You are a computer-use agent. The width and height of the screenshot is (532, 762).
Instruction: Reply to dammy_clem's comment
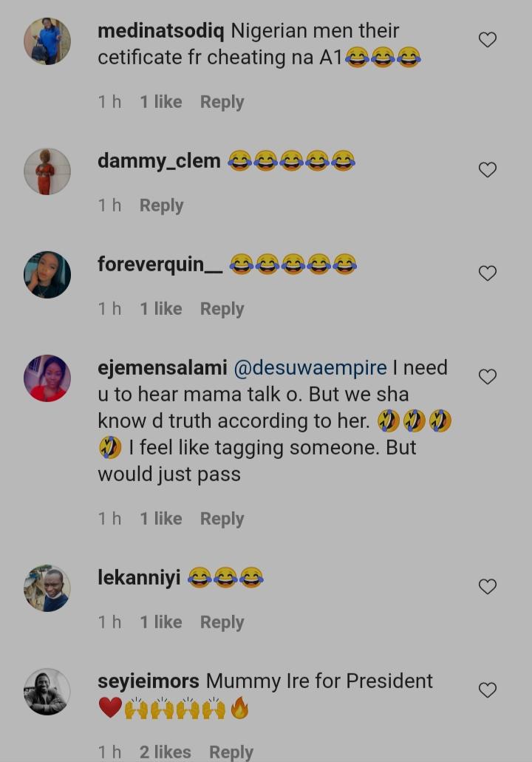click(161, 205)
